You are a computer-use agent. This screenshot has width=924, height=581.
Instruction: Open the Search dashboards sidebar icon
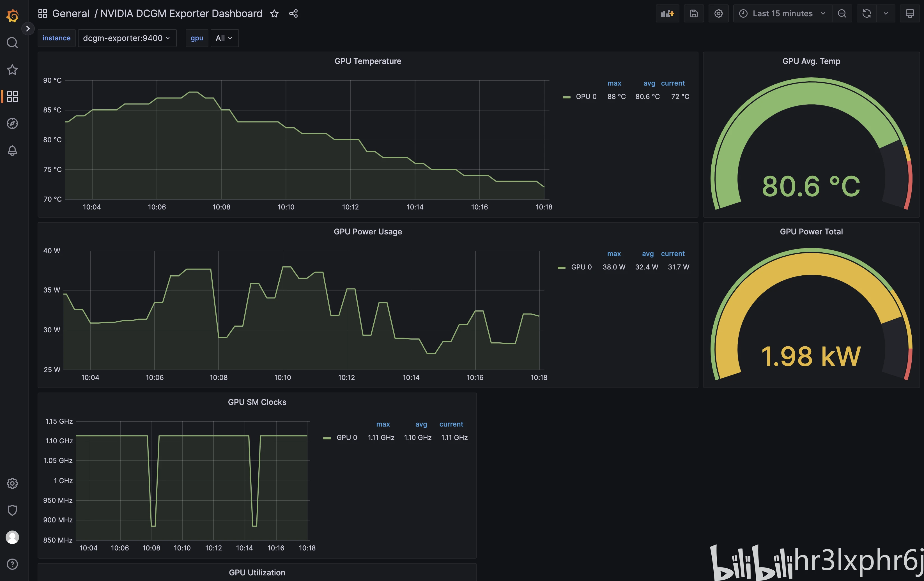12,43
